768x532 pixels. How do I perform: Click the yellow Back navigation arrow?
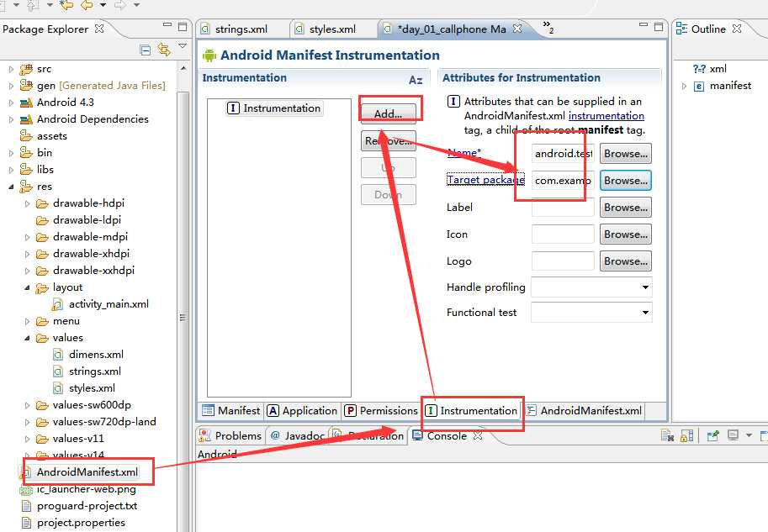pyautogui.click(x=87, y=5)
